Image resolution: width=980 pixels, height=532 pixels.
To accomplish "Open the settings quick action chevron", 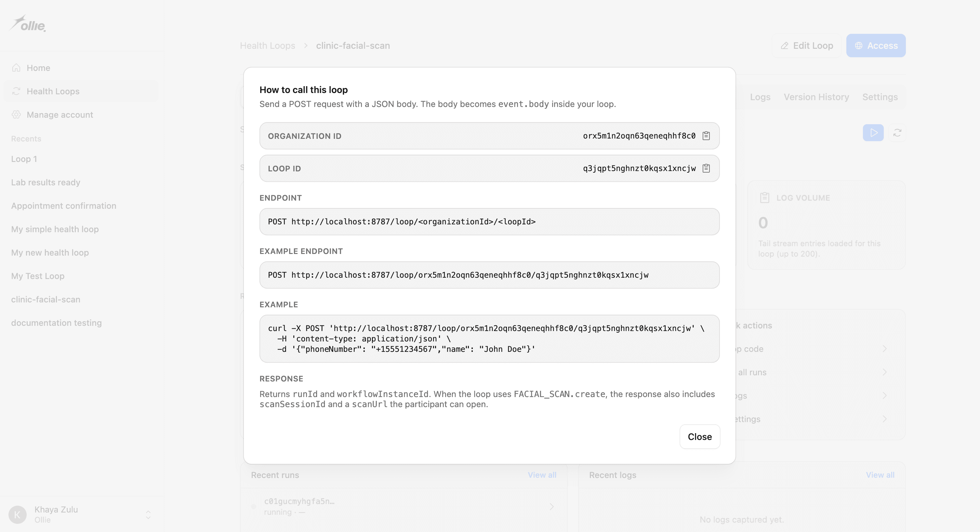I will (884, 419).
